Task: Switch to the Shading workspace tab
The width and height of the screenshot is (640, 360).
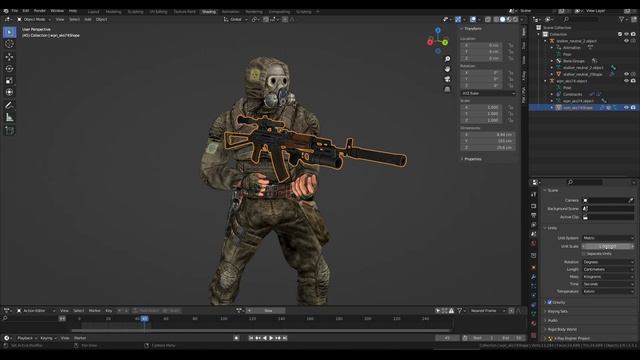Action: coord(209,12)
